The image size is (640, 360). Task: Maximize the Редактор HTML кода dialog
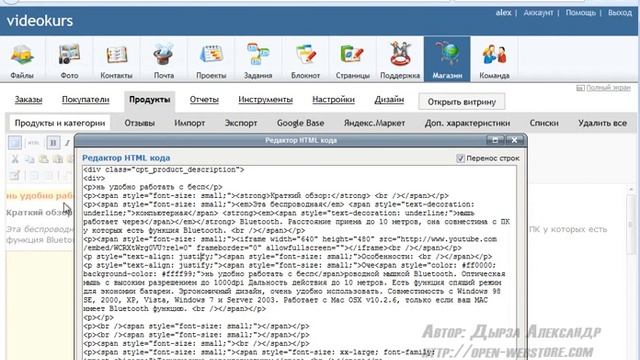495,140
